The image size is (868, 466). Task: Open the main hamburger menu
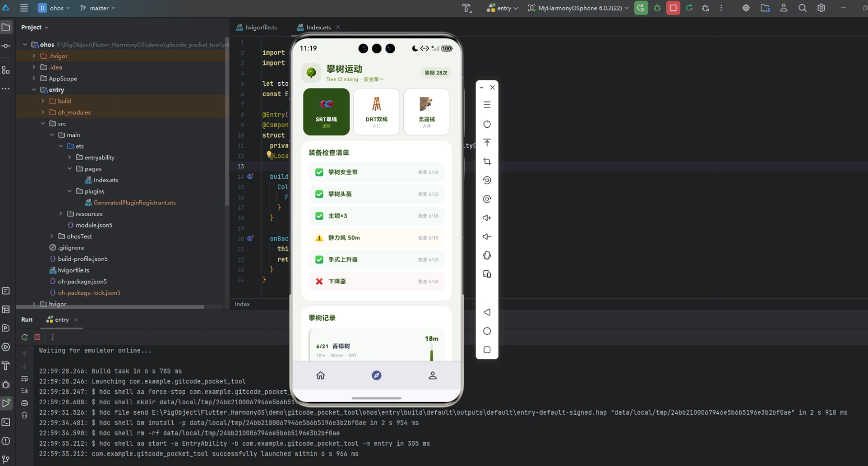click(24, 8)
